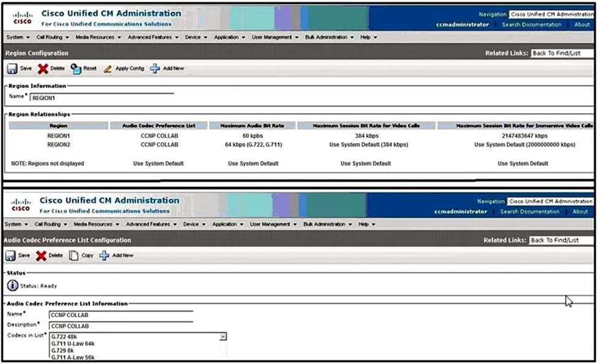Click the Copy icon in Audio Codec toolbar
600x364 pixels.
point(74,255)
